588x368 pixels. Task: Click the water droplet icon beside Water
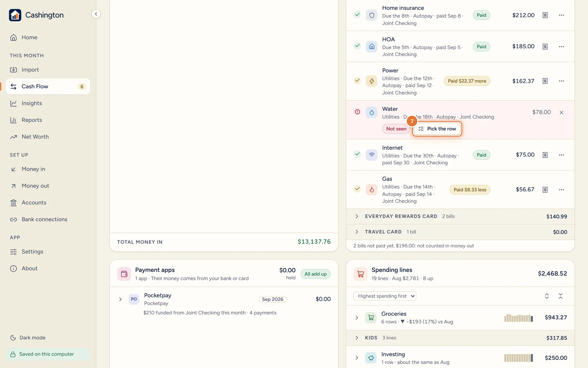tap(372, 112)
